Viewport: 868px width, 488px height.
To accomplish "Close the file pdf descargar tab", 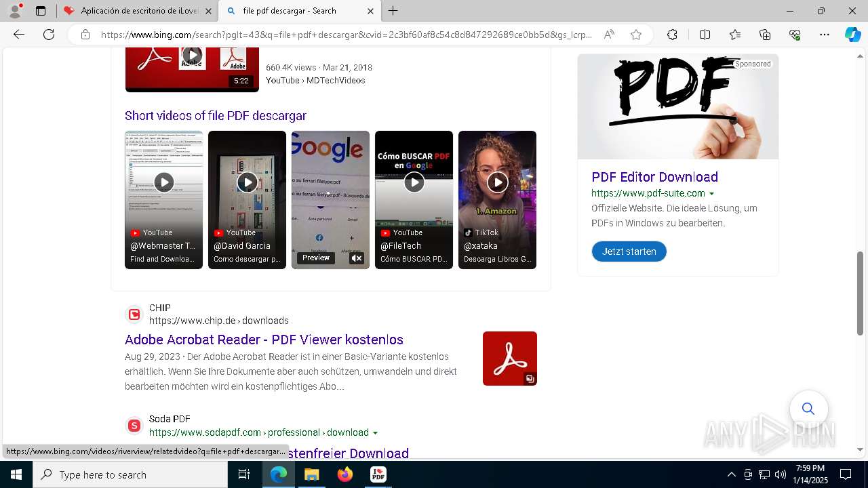I will (x=370, y=11).
